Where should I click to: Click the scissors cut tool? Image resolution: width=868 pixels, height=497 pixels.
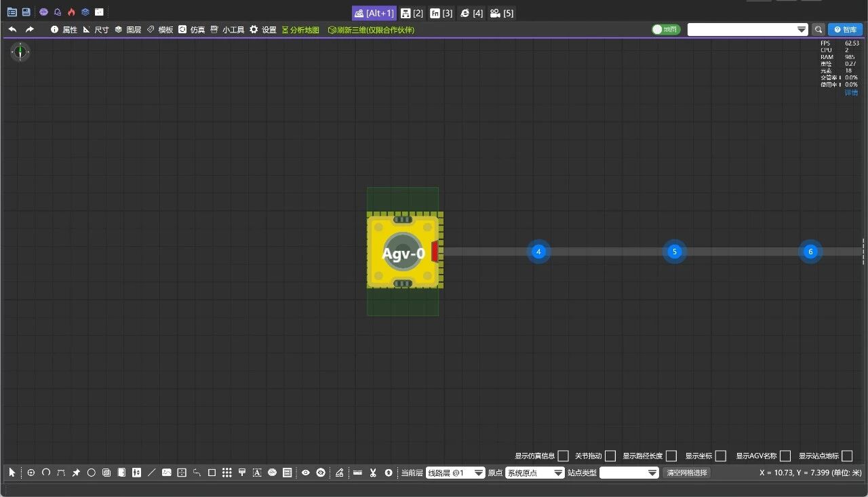(373, 473)
